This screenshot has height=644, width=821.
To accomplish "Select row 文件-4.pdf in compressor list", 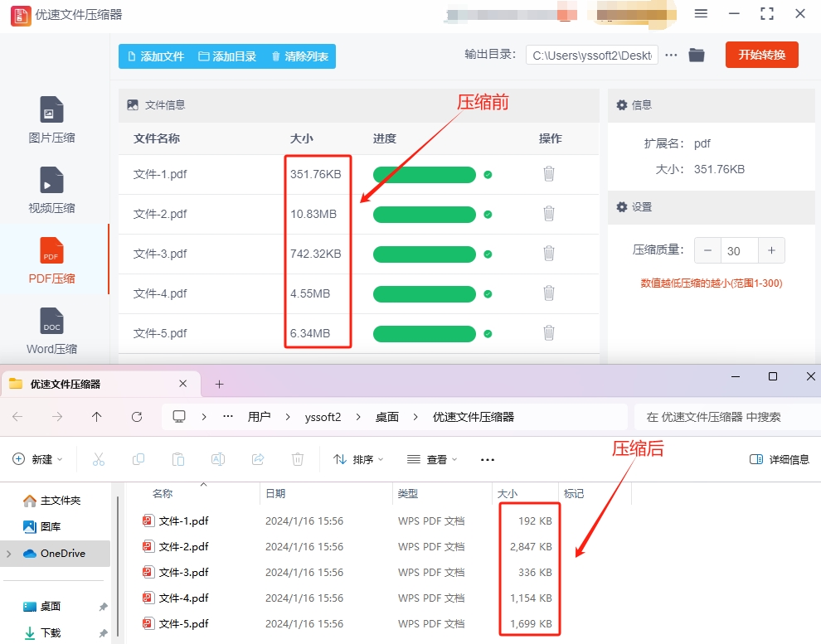I will click(x=358, y=293).
